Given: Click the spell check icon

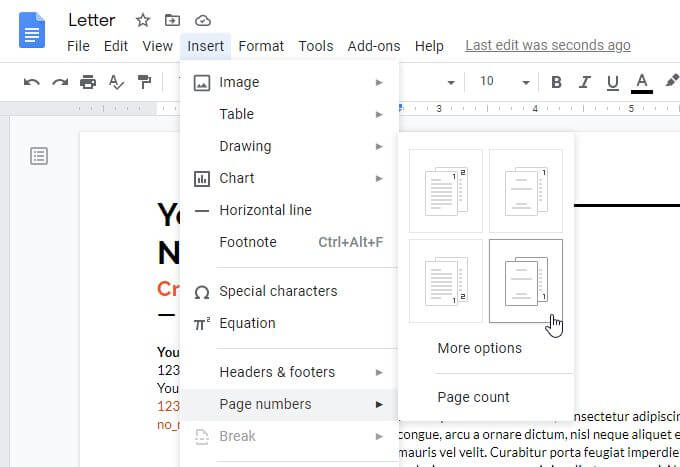Looking at the screenshot, I should click(x=116, y=82).
